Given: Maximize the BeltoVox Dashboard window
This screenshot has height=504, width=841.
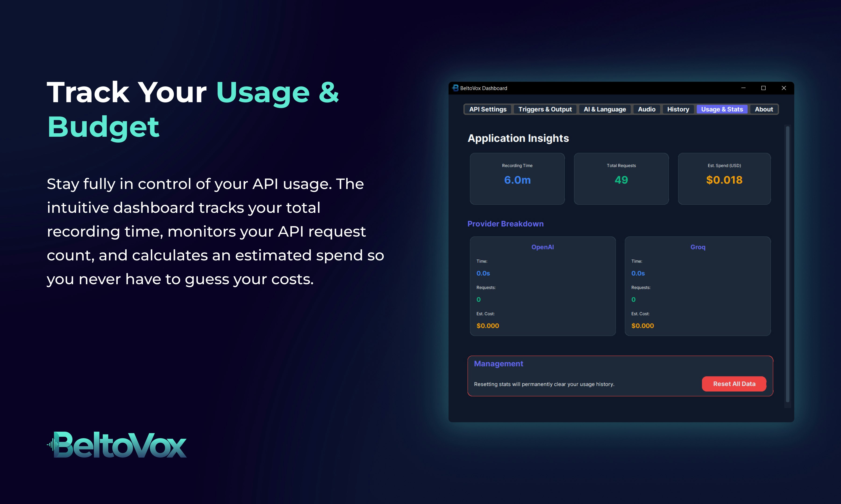Looking at the screenshot, I should point(763,88).
